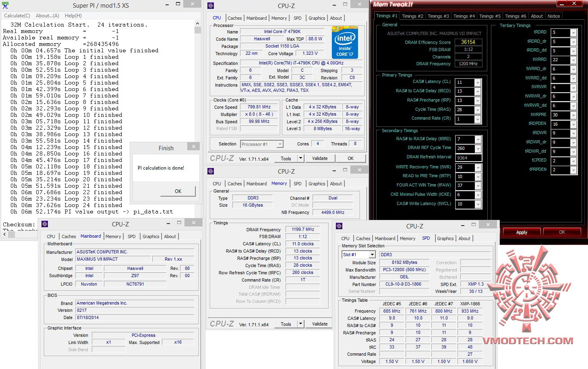Open the tRDRD tertiary timing dropdown
This screenshot has width=588, height=369.
click(574, 33)
